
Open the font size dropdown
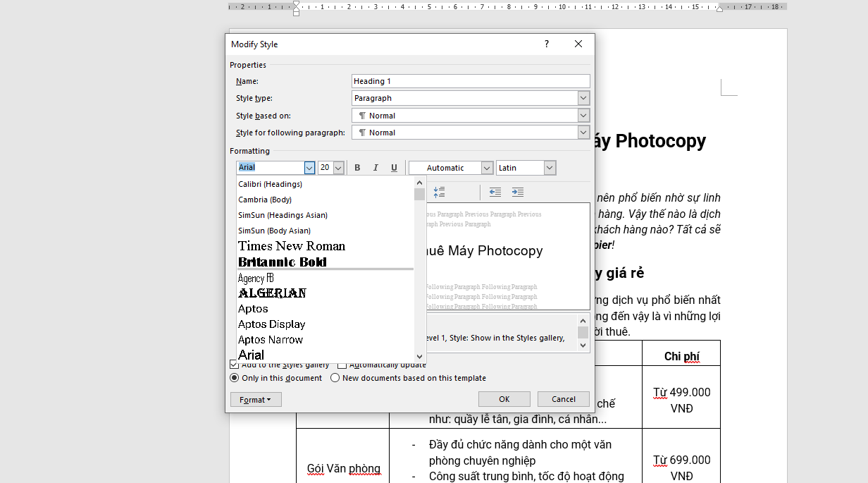[x=338, y=168]
